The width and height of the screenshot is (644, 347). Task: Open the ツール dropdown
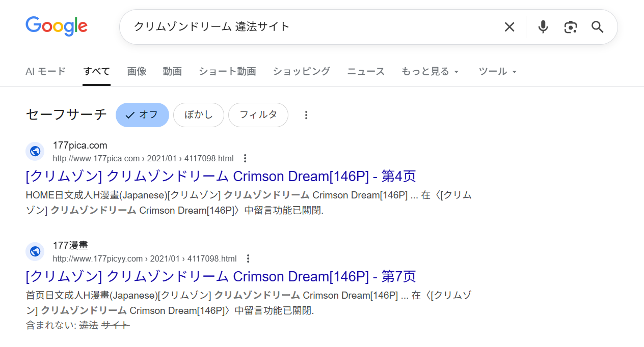[x=497, y=71]
